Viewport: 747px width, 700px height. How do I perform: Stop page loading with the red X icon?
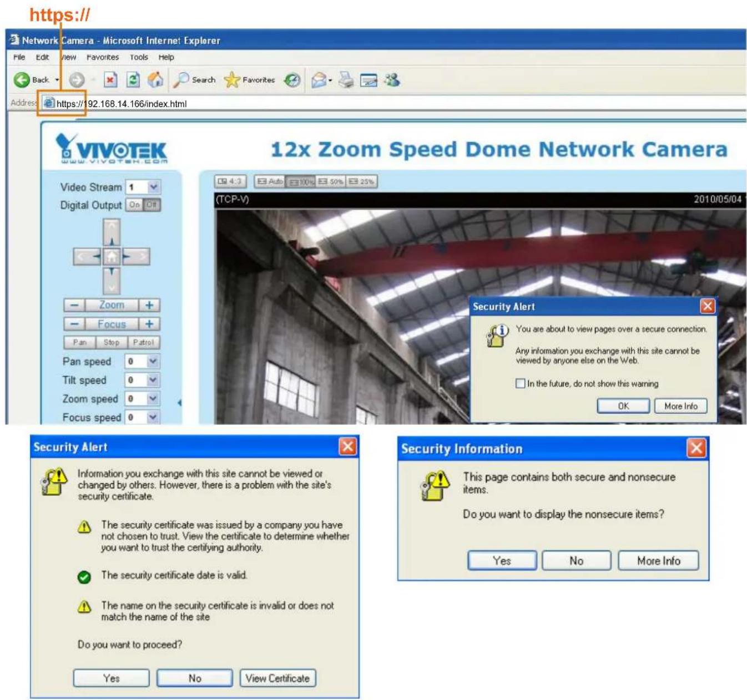tap(110, 80)
